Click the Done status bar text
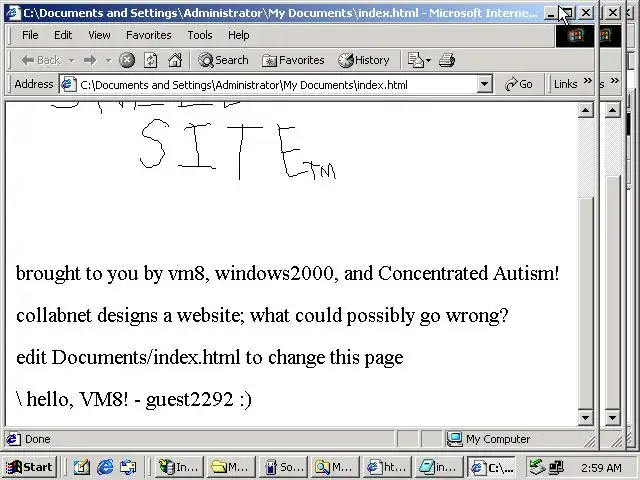 (x=38, y=439)
